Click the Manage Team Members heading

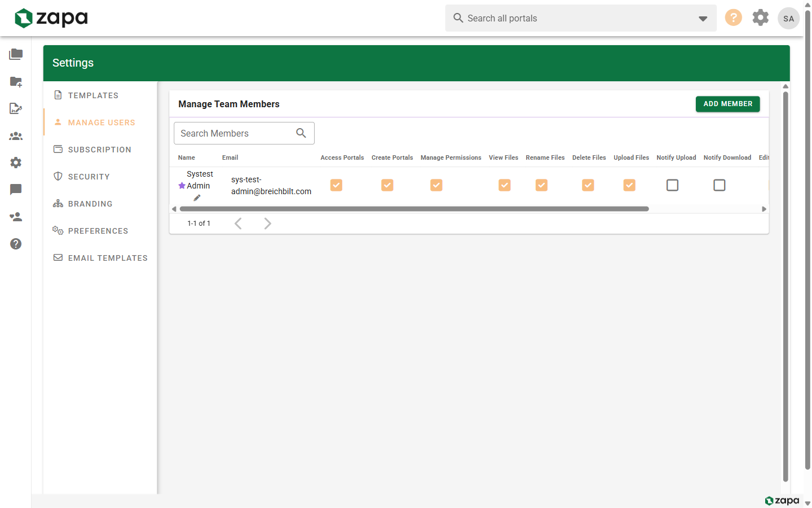click(229, 104)
